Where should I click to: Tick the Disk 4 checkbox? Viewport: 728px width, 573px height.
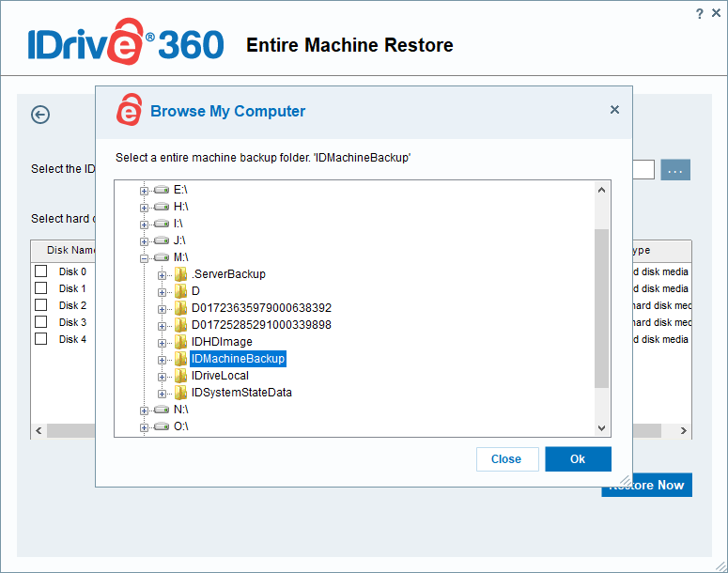tap(41, 339)
